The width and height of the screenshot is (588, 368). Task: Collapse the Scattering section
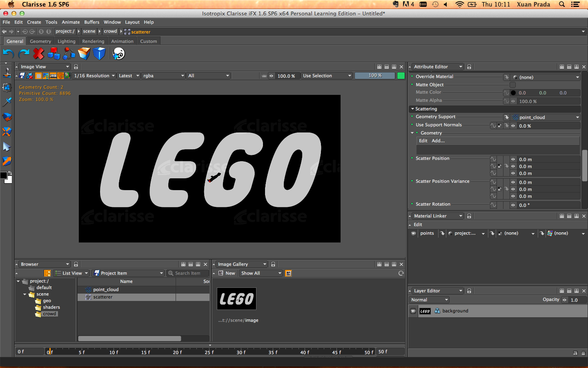pyautogui.click(x=412, y=109)
